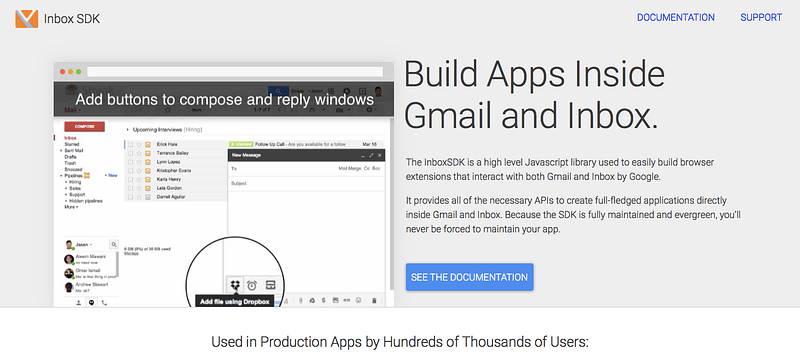The height and width of the screenshot is (361, 800).
Task: Open the Inbox folder in sidebar
Action: coord(70,138)
